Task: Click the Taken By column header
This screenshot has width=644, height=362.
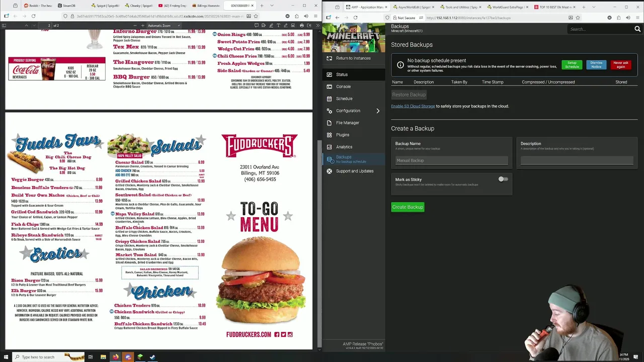Action: [459, 82]
